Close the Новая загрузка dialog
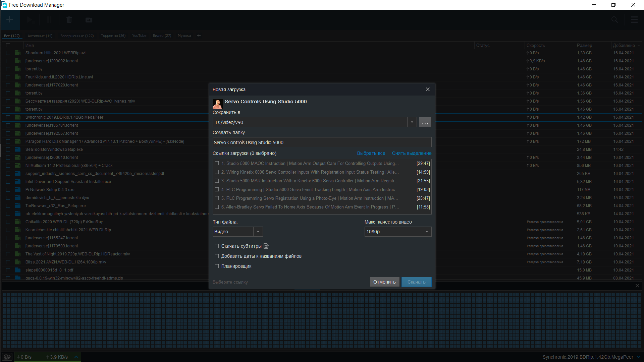This screenshot has height=362, width=644. 428,89
